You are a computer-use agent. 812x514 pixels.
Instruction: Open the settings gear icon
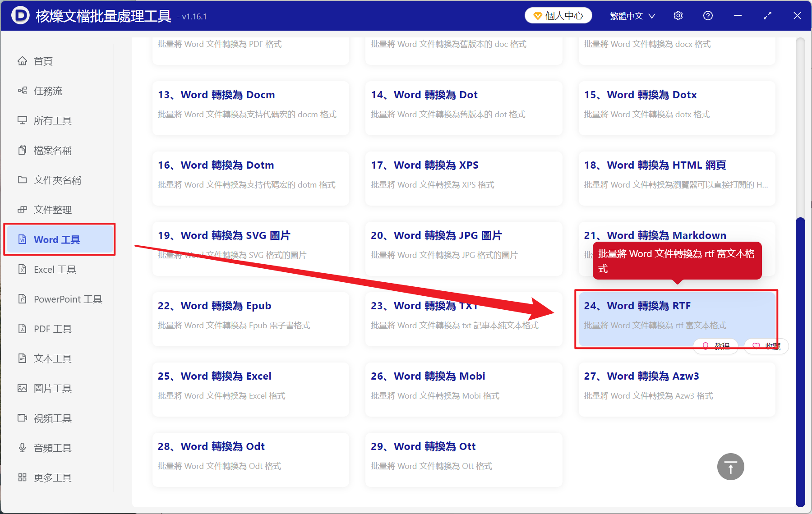[678, 15]
